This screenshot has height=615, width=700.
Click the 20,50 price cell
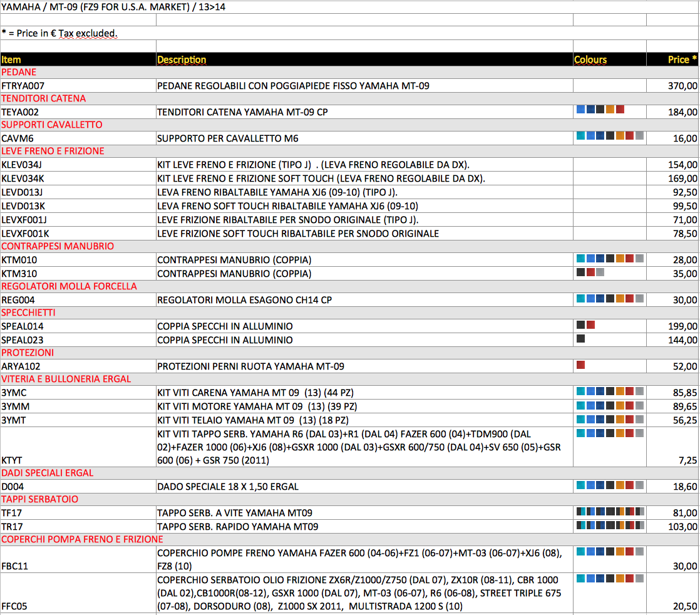pyautogui.click(x=685, y=606)
